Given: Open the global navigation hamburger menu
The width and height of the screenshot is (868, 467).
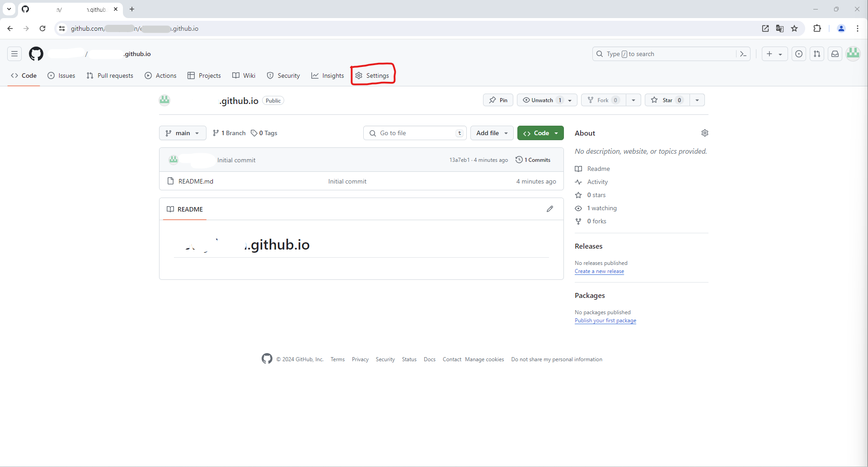Looking at the screenshot, I should [x=14, y=54].
